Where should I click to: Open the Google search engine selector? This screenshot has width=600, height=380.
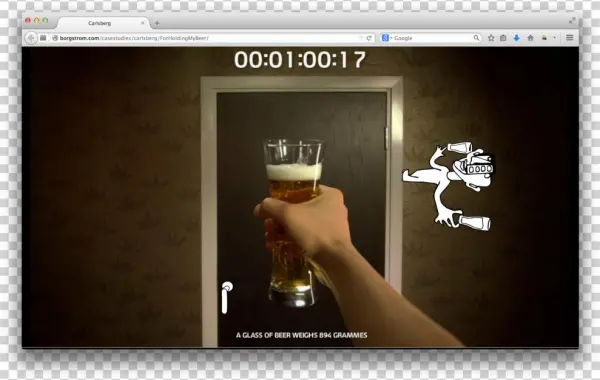(386, 38)
